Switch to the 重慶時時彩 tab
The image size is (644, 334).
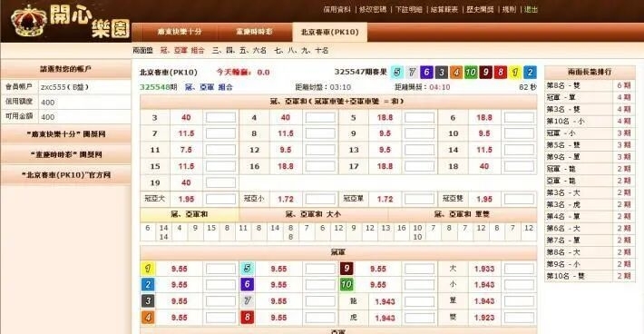[x=255, y=32]
